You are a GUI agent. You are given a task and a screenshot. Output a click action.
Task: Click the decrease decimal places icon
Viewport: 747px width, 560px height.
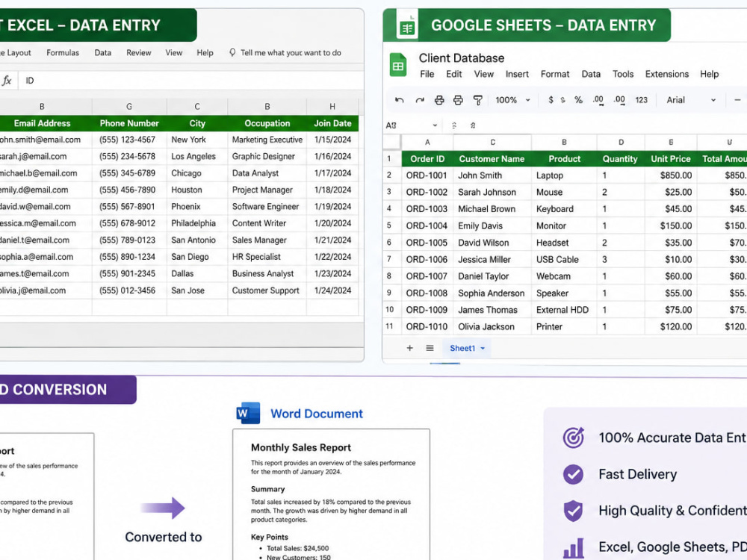[598, 100]
